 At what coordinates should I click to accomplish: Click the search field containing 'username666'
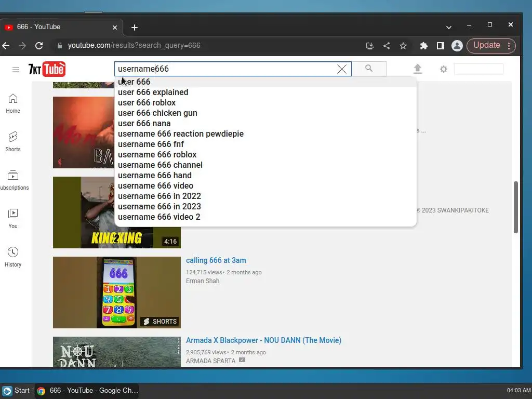click(233, 69)
